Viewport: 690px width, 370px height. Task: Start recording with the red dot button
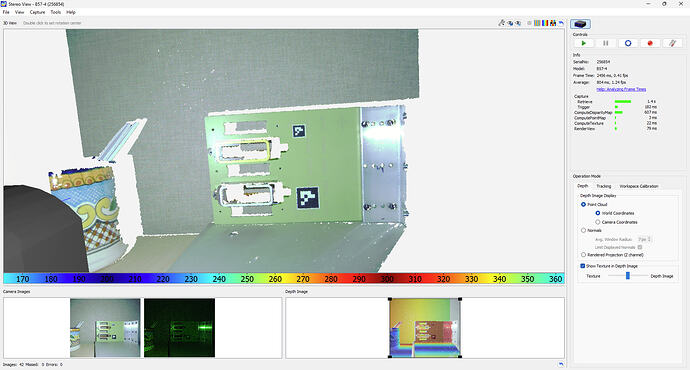point(650,43)
